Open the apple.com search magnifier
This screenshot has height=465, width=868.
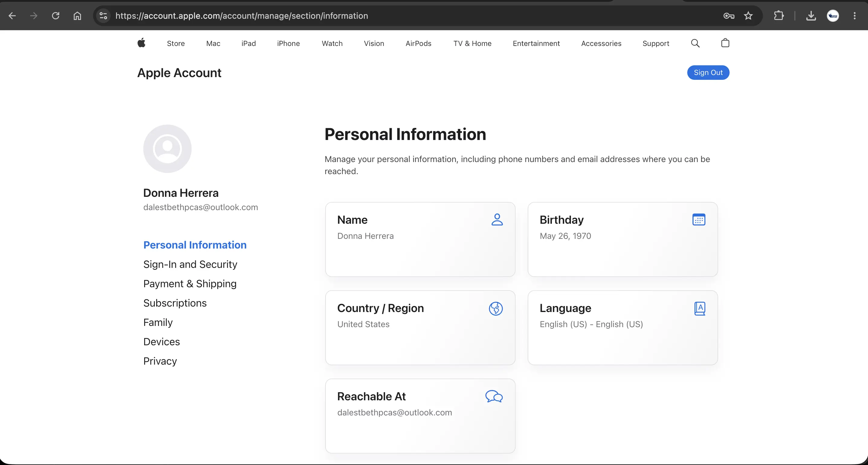695,43
